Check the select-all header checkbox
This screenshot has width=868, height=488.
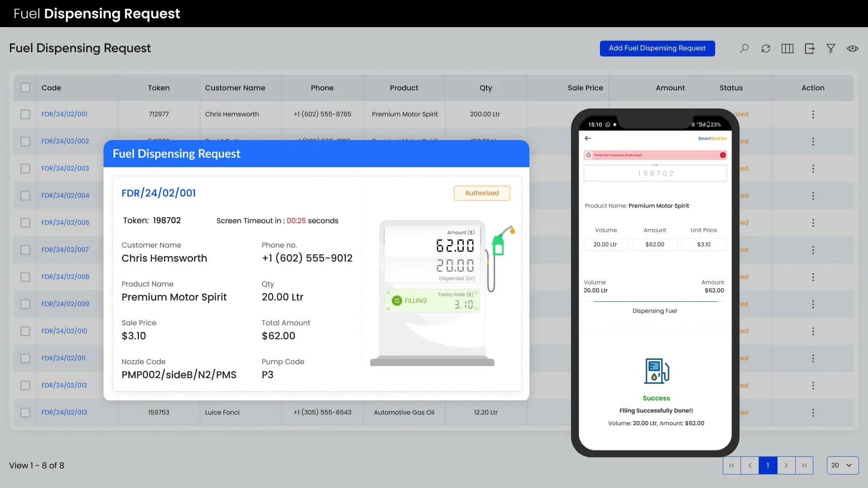coord(25,88)
